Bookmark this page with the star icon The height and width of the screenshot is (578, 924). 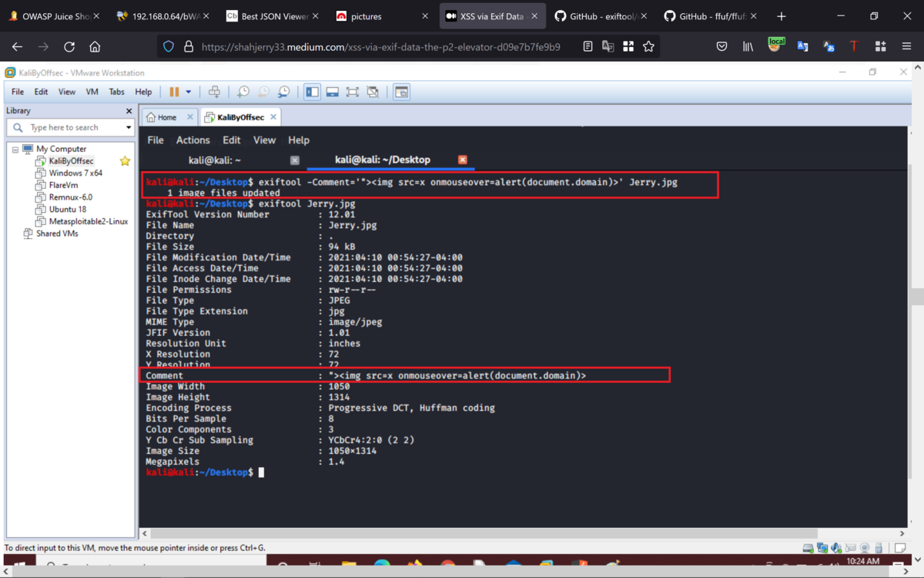[x=648, y=47]
